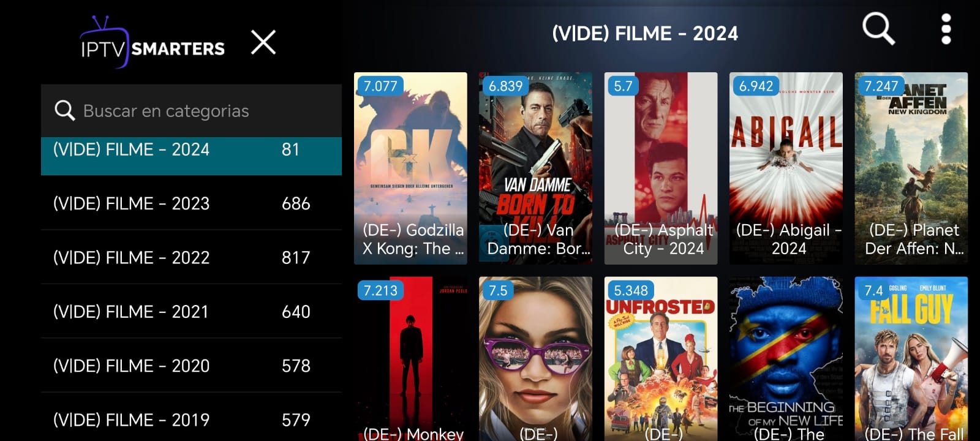Open the Van Damme: Born to Kill poster
This screenshot has width=980, height=441.
[x=535, y=168]
